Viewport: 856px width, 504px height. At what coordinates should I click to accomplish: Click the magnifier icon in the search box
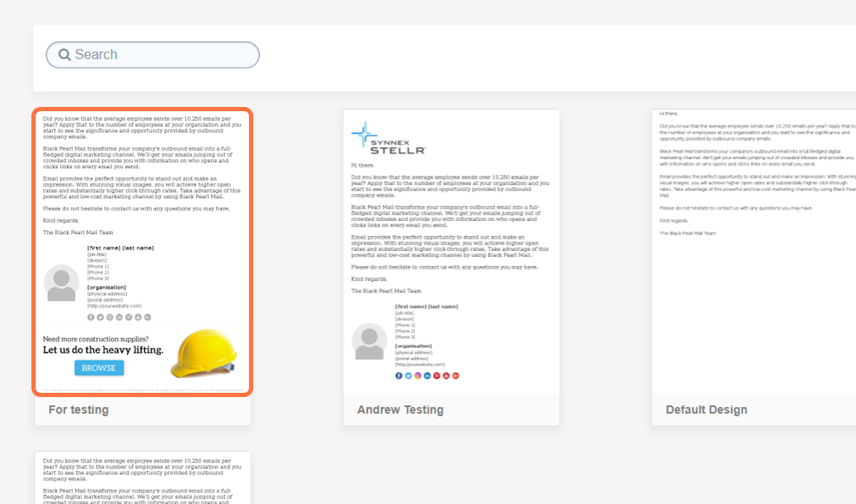click(65, 55)
